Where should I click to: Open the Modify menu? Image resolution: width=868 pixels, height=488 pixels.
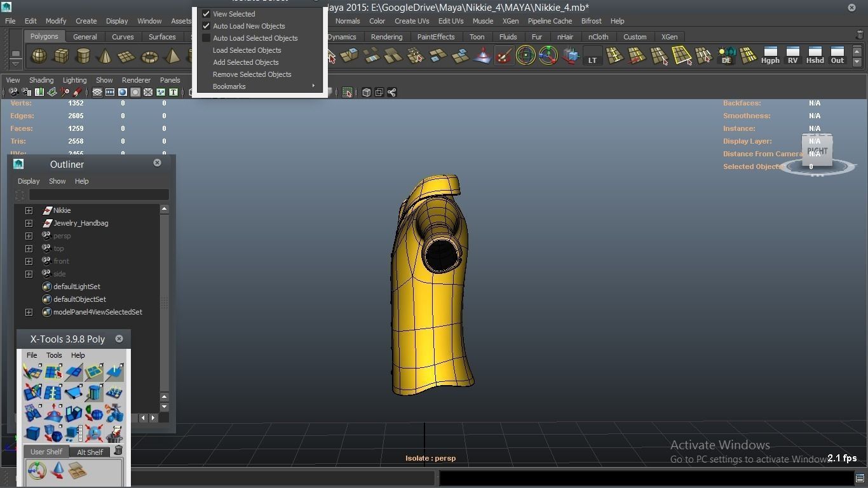[55, 21]
